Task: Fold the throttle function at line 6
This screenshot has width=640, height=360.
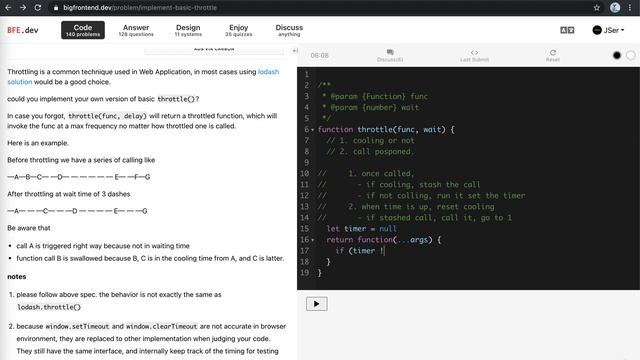Action: (x=313, y=130)
